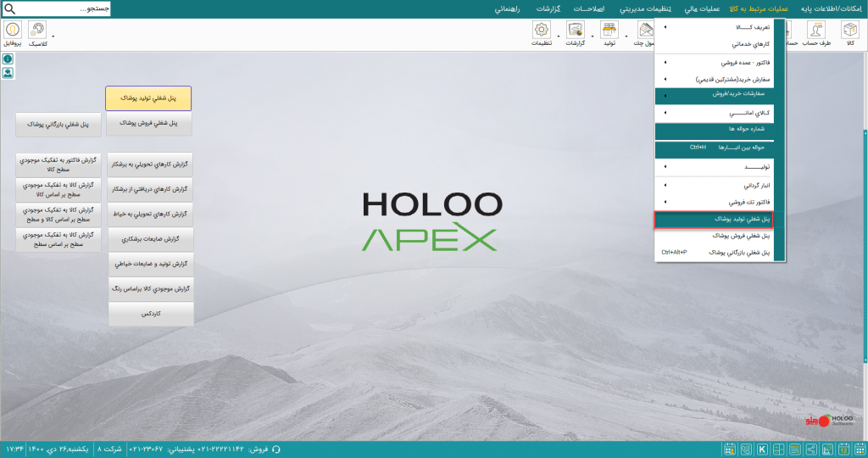
Task: Click the شرکت ۸ status bar entry
Action: coord(110,450)
